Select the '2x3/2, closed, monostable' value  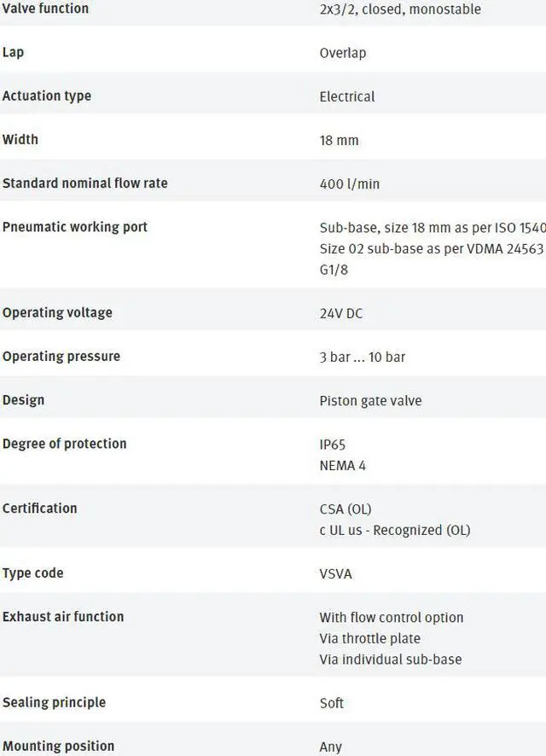coord(399,9)
